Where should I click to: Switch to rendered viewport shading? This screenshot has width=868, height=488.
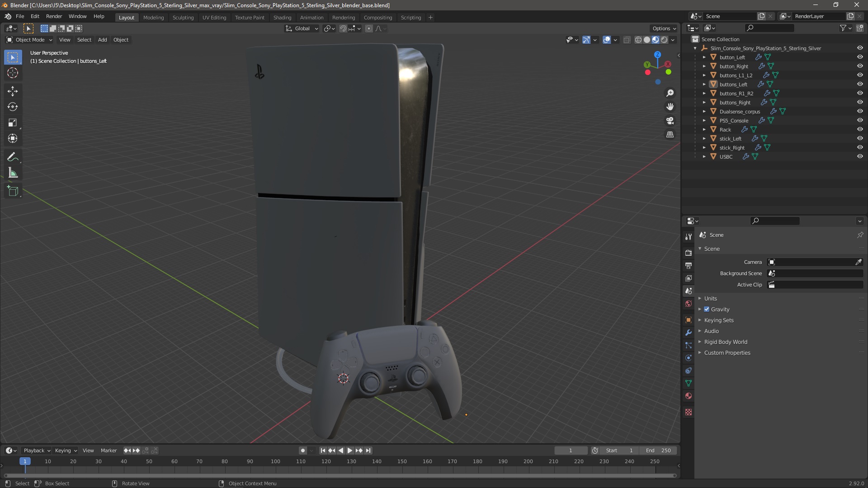664,40
